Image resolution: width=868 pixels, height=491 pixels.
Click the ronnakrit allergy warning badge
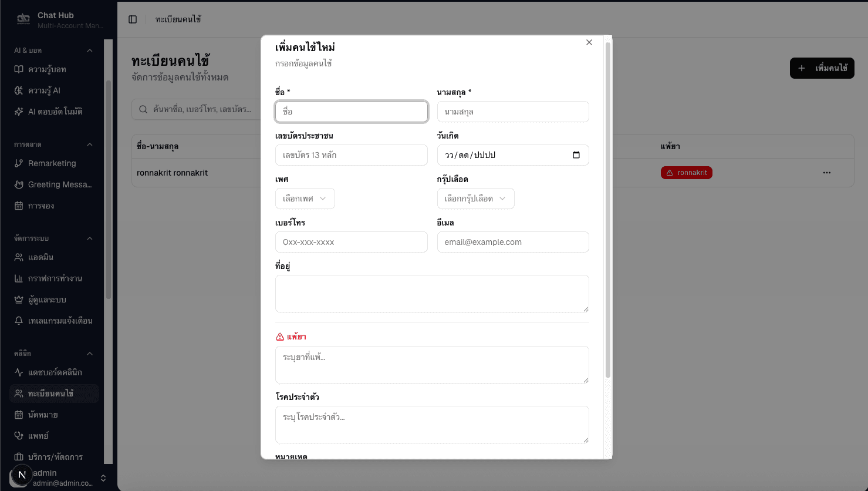coord(686,172)
